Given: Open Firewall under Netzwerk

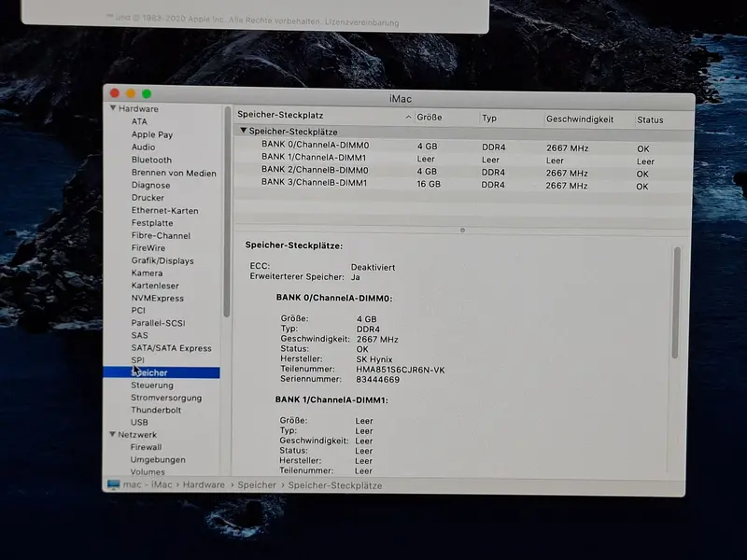Looking at the screenshot, I should click(x=146, y=447).
